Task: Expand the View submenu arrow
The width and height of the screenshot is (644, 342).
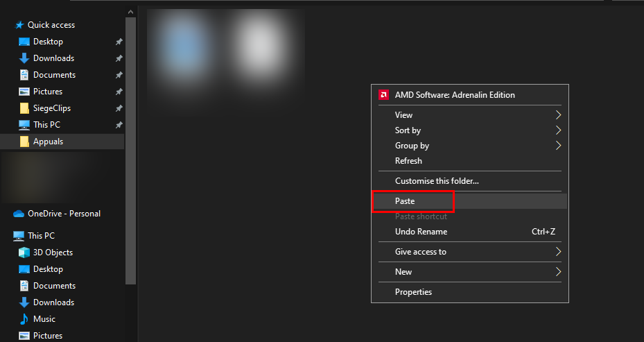Action: (558, 115)
